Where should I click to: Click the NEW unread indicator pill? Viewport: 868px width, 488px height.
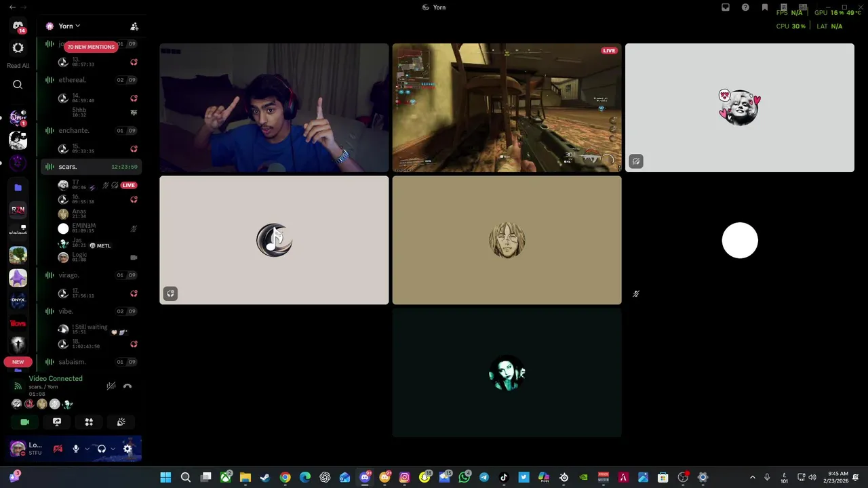click(x=18, y=362)
